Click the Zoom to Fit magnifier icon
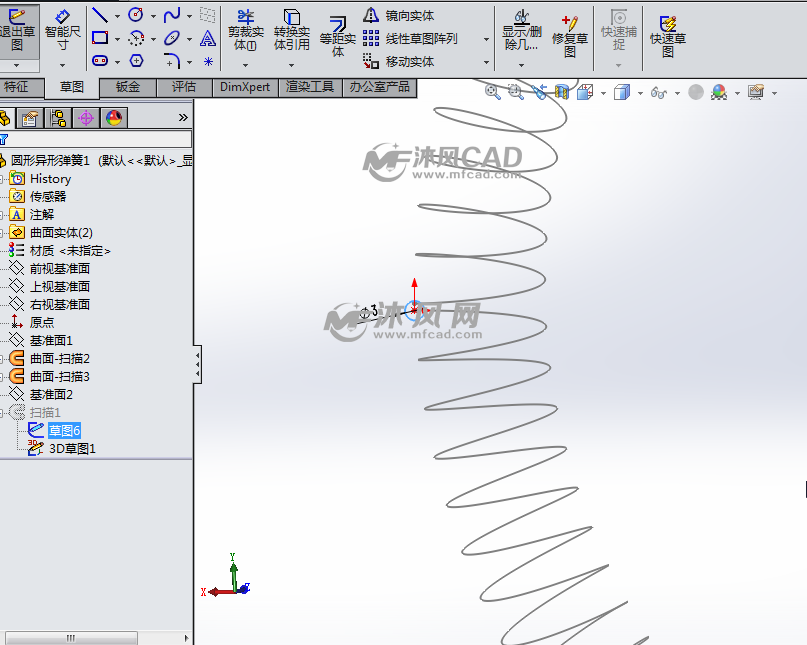 [x=493, y=92]
